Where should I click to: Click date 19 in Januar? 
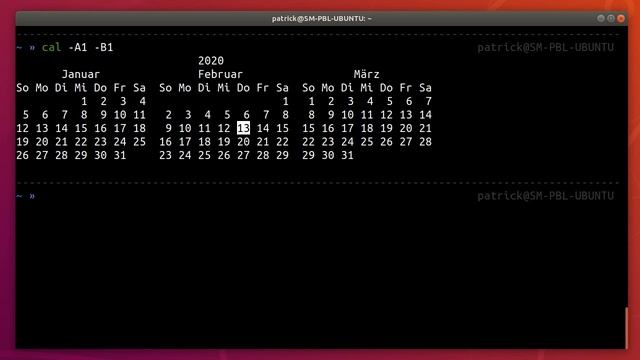click(x=23, y=142)
